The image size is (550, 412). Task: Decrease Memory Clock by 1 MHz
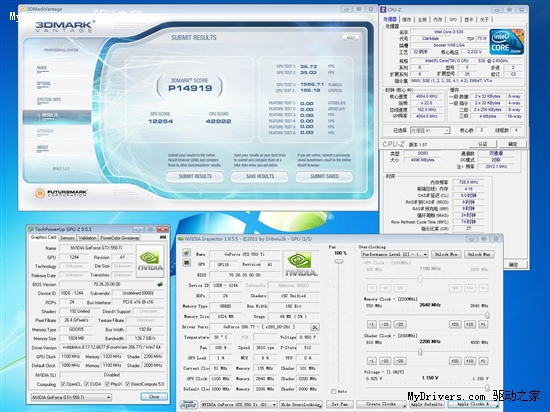371,324
